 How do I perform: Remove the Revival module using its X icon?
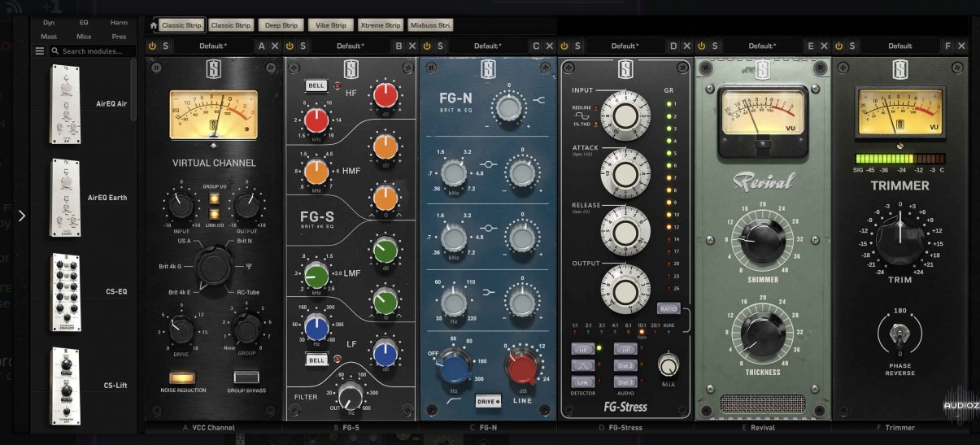(x=825, y=46)
